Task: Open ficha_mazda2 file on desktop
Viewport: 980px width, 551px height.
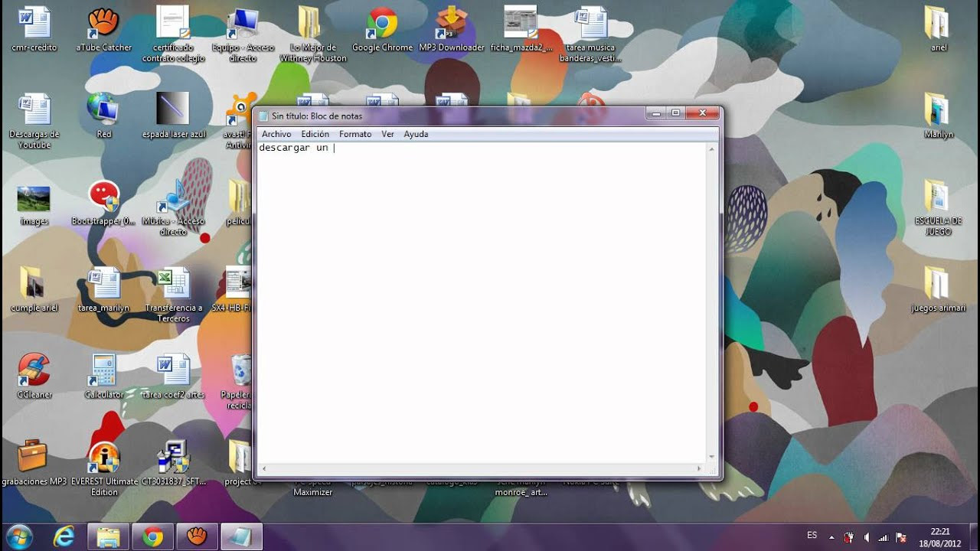Action: pyautogui.click(x=521, y=23)
